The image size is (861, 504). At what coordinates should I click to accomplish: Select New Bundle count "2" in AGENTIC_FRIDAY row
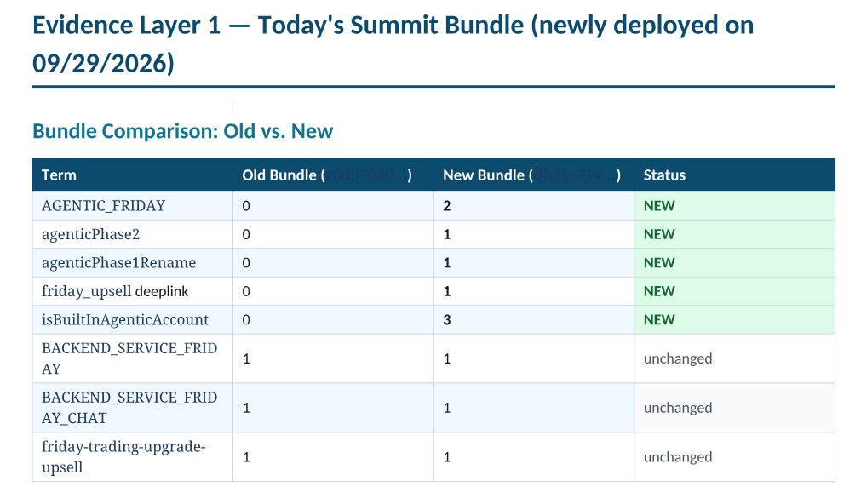447,206
